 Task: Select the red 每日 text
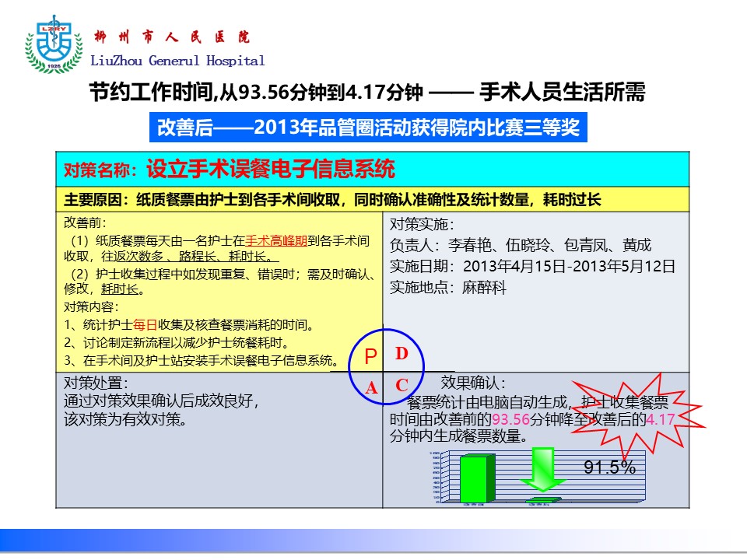coord(146,324)
